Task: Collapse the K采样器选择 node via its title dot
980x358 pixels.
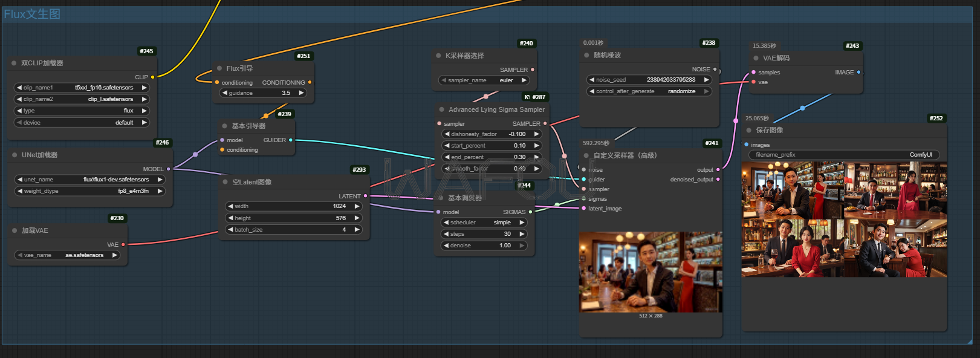Action: tap(438, 56)
